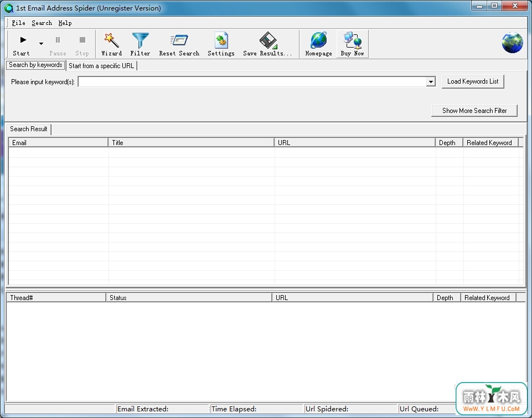Open the Filter funnel tool
The height and width of the screenshot is (418, 532).
click(140, 40)
